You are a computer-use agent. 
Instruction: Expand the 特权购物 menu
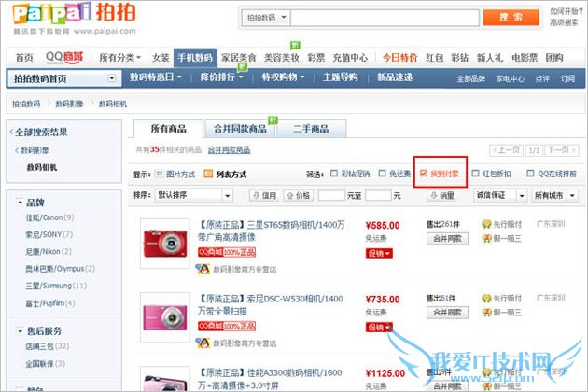283,77
